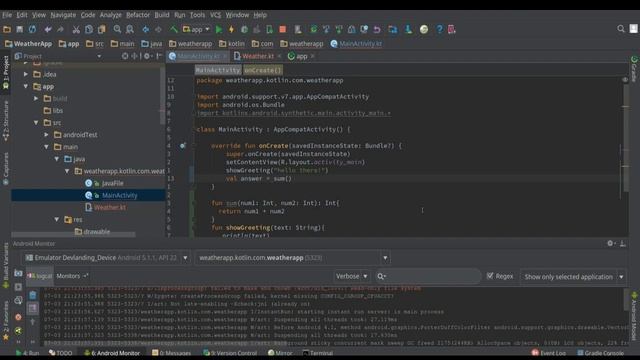
Task: Click the Open folder toolbar icon
Action: pyautogui.click(x=7, y=29)
